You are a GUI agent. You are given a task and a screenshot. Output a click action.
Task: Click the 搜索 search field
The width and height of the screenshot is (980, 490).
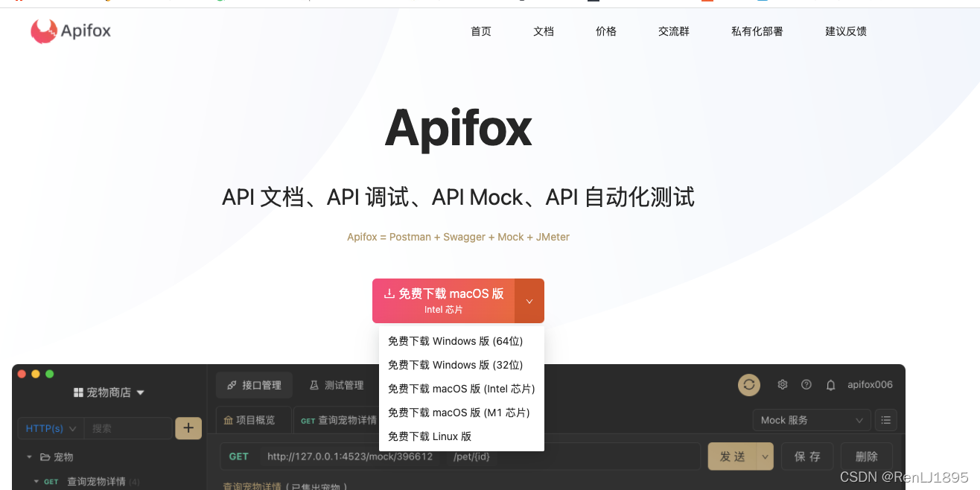[x=127, y=428]
